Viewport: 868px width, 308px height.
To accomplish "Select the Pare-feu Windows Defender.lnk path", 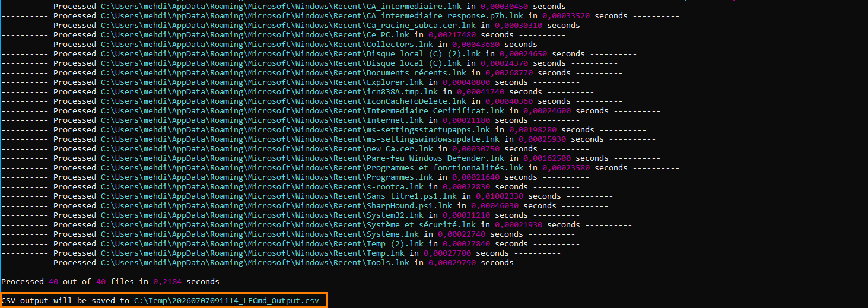I will point(304,158).
